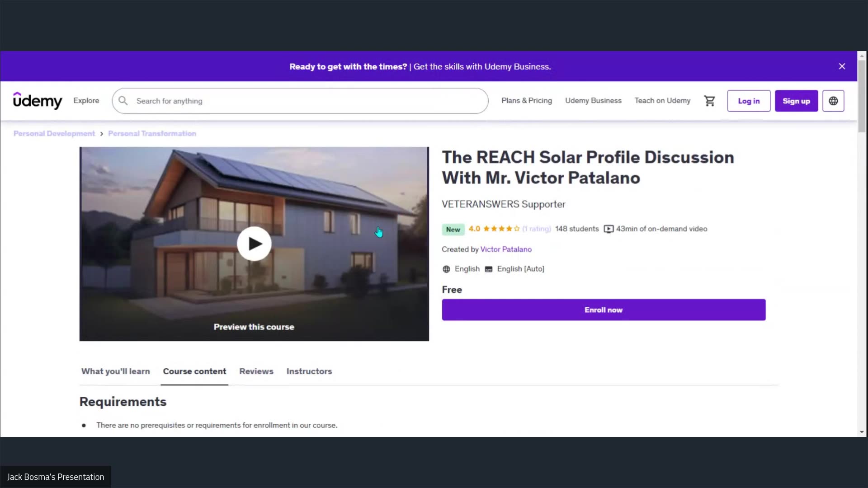
Task: Click the Enroll now button
Action: (x=603, y=310)
